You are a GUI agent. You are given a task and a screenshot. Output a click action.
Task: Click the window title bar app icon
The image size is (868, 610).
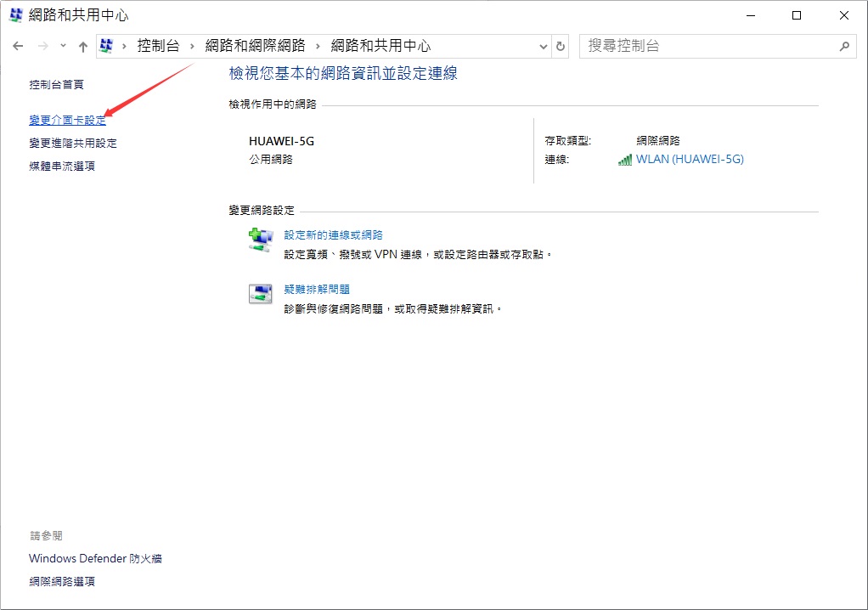tap(15, 15)
